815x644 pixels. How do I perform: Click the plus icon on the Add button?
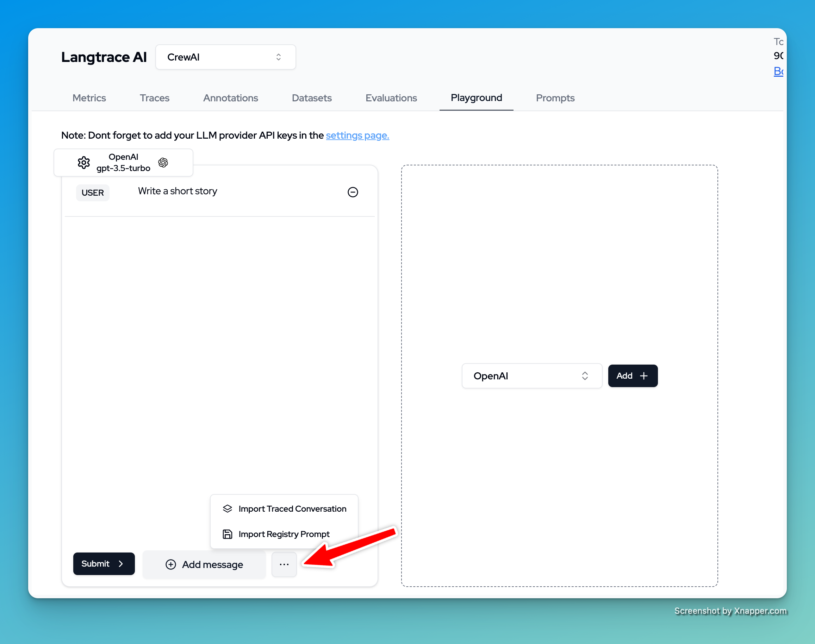(644, 376)
